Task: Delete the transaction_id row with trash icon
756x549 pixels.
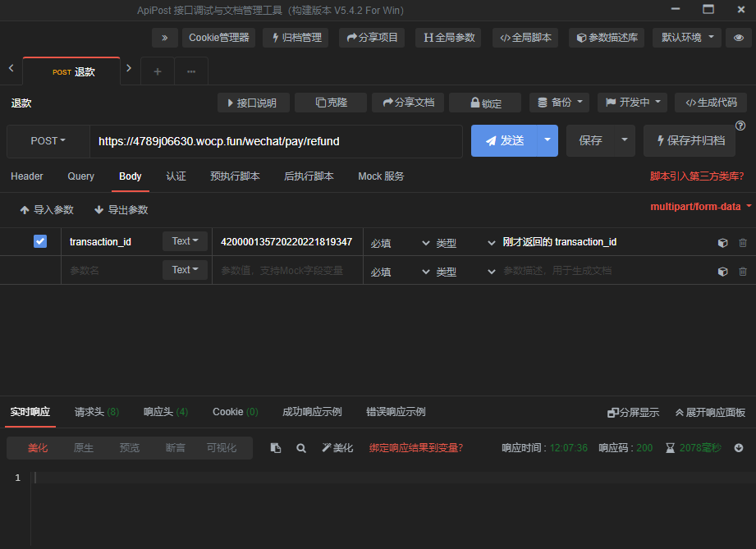Action: point(743,243)
